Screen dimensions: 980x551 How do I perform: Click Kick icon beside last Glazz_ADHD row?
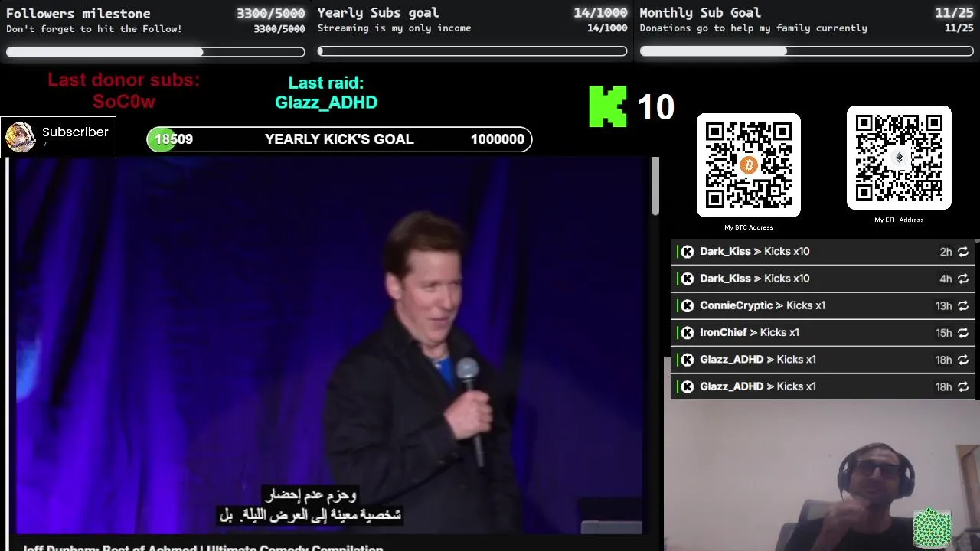point(688,386)
